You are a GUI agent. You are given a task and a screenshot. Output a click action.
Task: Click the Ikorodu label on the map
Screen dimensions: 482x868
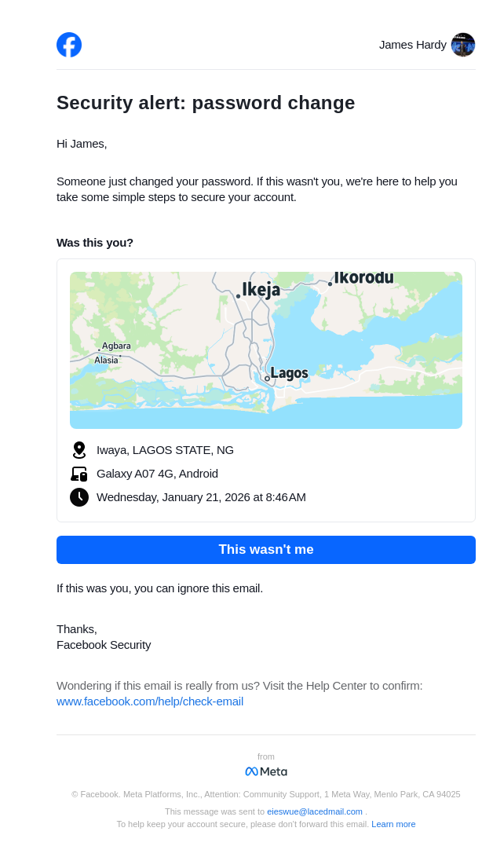[363, 277]
